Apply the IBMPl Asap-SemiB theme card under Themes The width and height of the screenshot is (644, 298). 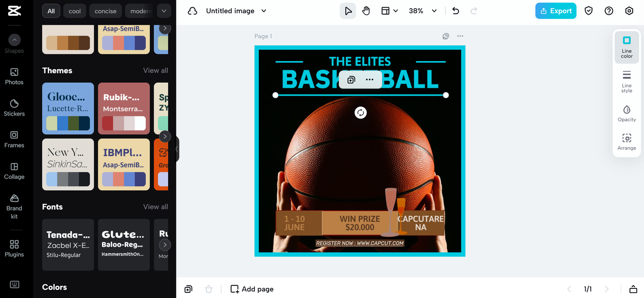point(124,164)
